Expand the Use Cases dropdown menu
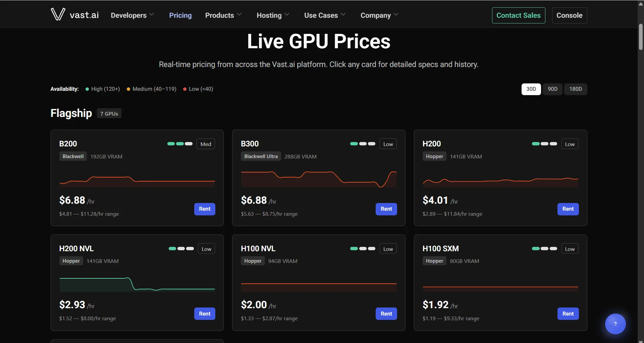Image resolution: width=644 pixels, height=343 pixels. click(x=325, y=15)
